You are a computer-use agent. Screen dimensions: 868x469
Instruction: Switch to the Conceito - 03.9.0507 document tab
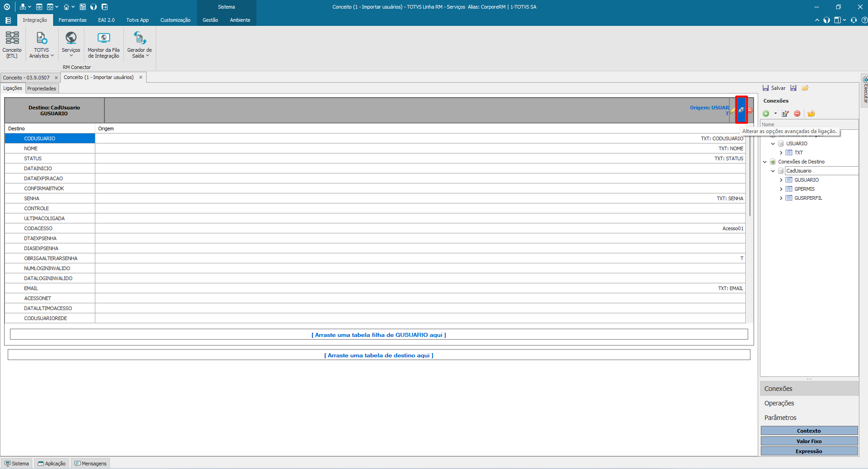coord(26,78)
